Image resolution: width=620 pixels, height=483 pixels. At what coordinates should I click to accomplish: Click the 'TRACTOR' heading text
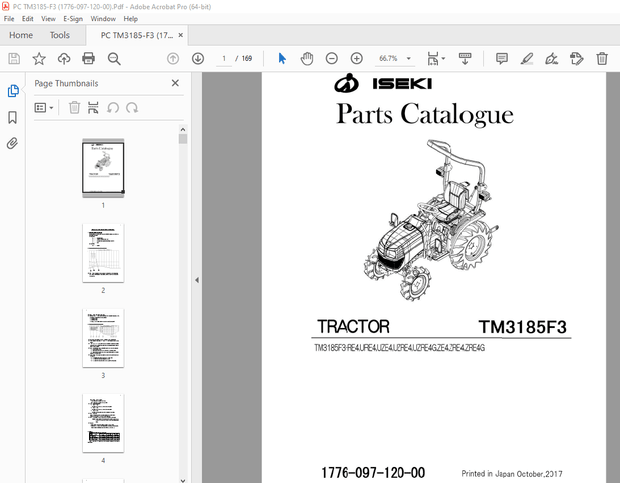click(353, 326)
